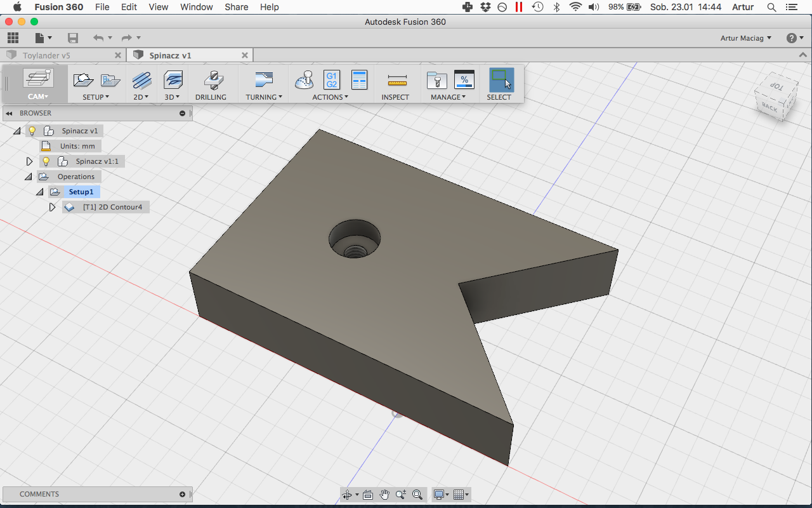Toggle visibility lightbulb for Spinacz v1:1 component

pyautogui.click(x=46, y=161)
